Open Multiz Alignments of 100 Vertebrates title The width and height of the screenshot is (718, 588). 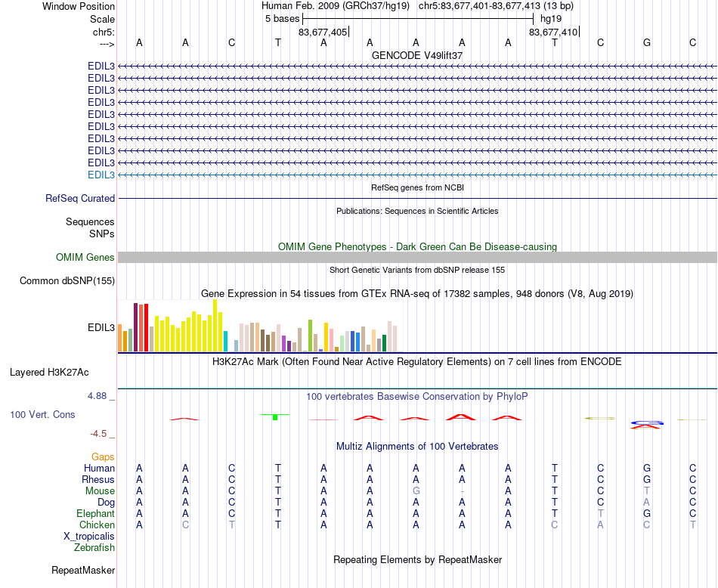point(417,447)
